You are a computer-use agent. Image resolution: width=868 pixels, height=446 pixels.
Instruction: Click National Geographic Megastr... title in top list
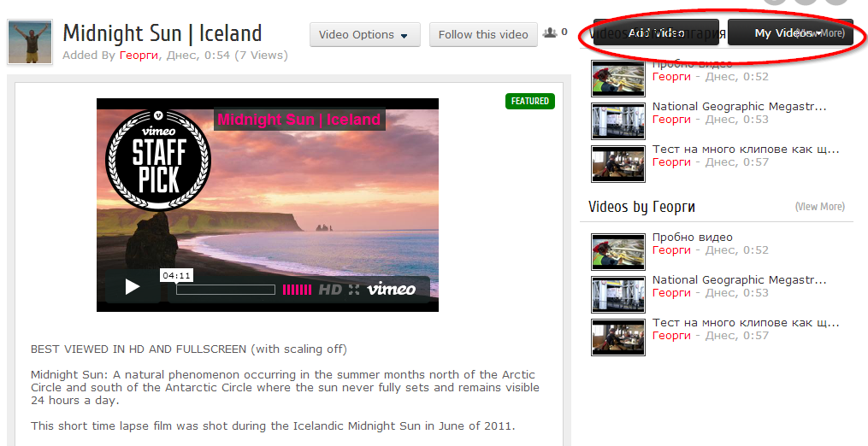point(739,106)
